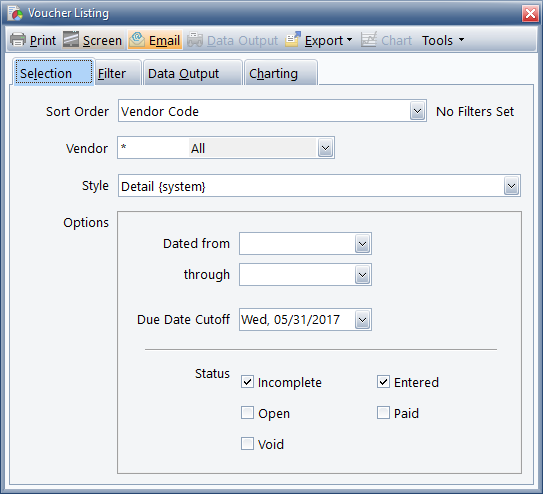Open the Tools menu arrow
This screenshot has height=494, width=543.
point(461,40)
